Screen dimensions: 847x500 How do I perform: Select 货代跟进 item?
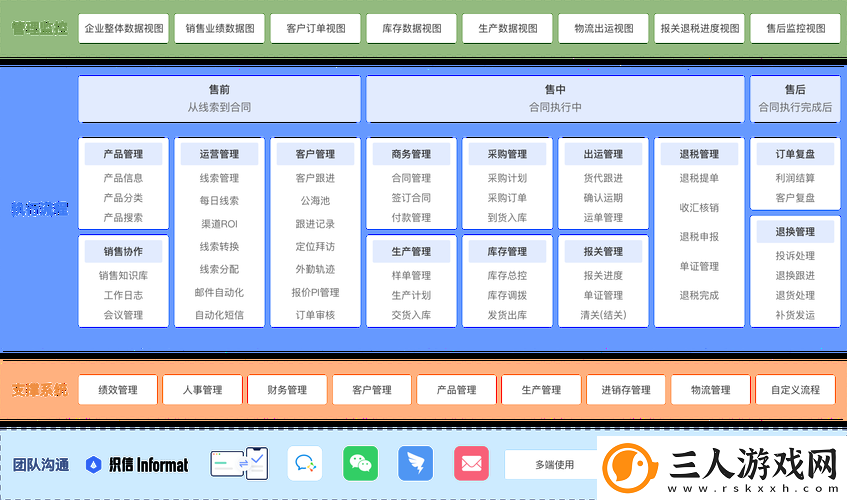pos(603,178)
